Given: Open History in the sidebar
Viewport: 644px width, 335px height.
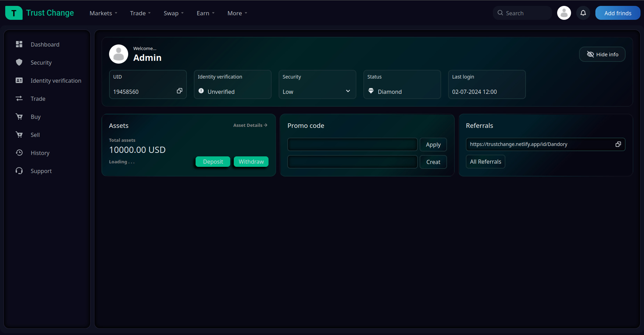Looking at the screenshot, I should tap(40, 153).
